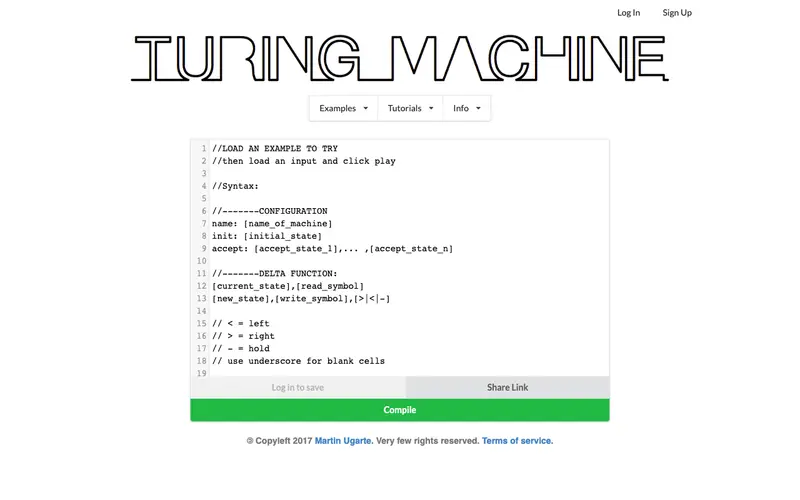800x500 pixels.
Task: Click the Log in to save button
Action: (x=298, y=388)
